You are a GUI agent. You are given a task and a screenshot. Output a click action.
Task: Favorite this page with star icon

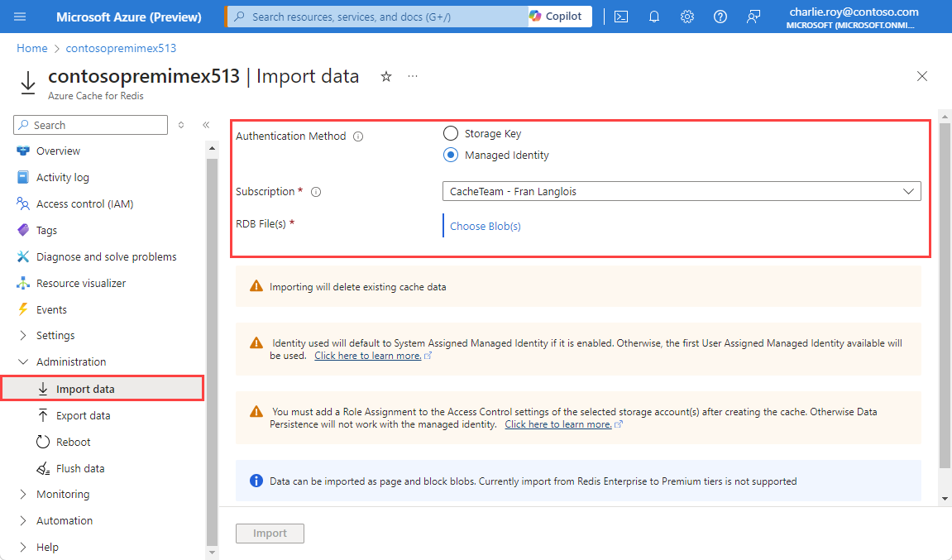pyautogui.click(x=386, y=77)
